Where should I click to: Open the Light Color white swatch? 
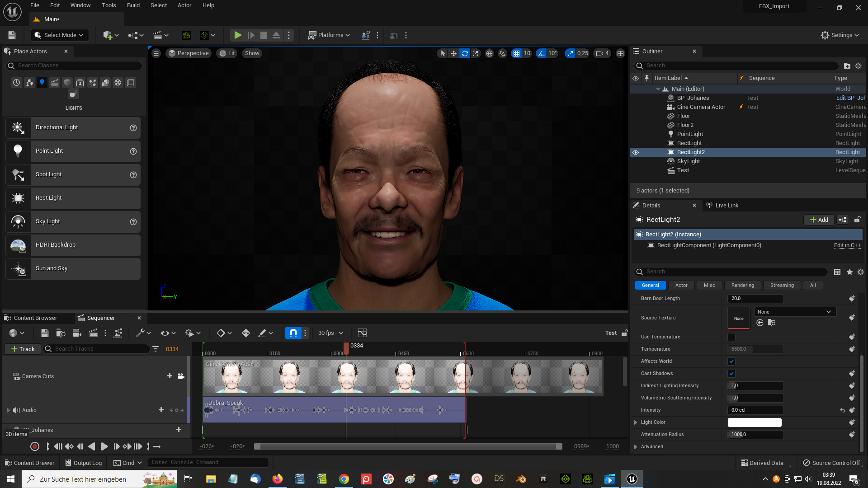[x=755, y=422]
